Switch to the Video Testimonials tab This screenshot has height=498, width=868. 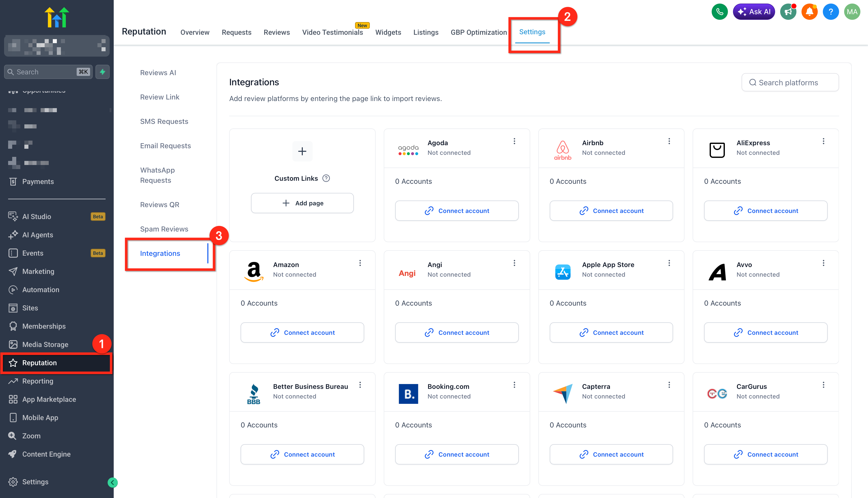pyautogui.click(x=332, y=32)
